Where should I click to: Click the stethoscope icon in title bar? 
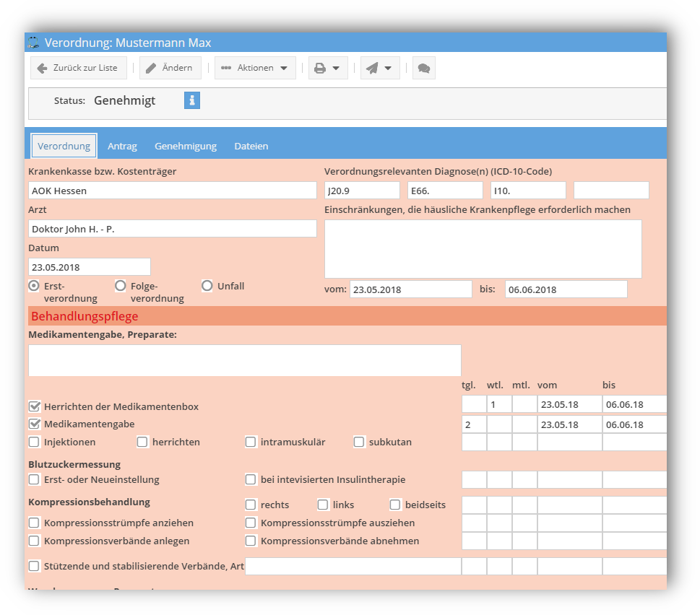coord(34,43)
